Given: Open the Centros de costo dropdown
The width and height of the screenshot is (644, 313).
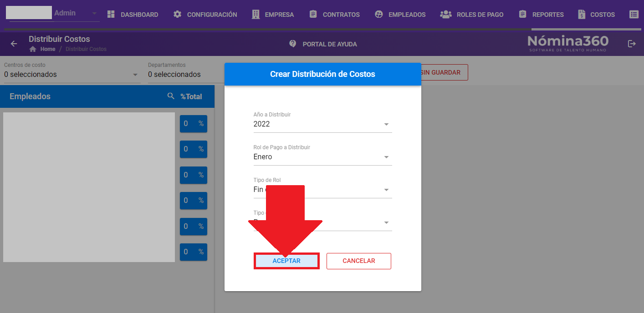Looking at the screenshot, I should coord(72,73).
